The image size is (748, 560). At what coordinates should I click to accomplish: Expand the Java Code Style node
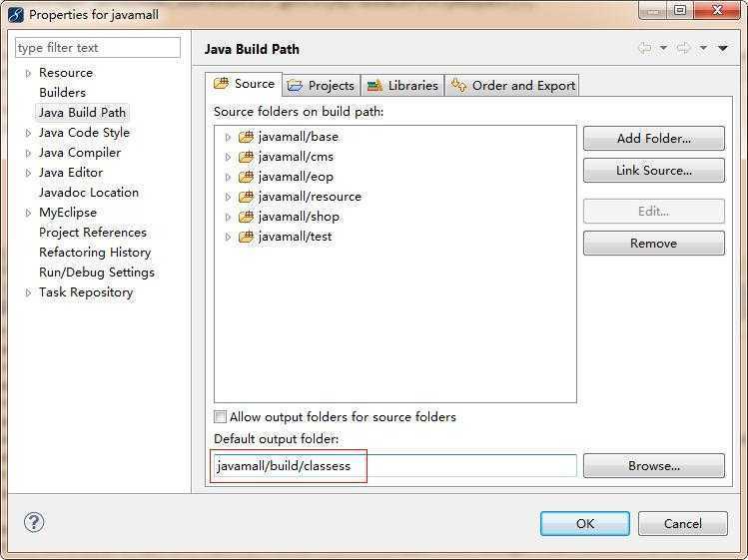pyautogui.click(x=28, y=133)
